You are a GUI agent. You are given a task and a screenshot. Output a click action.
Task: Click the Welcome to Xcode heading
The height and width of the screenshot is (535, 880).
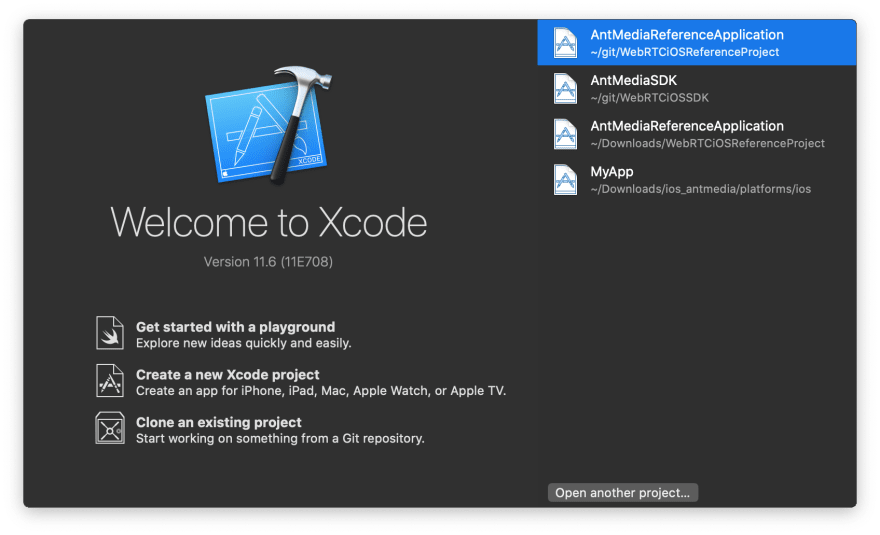click(268, 222)
